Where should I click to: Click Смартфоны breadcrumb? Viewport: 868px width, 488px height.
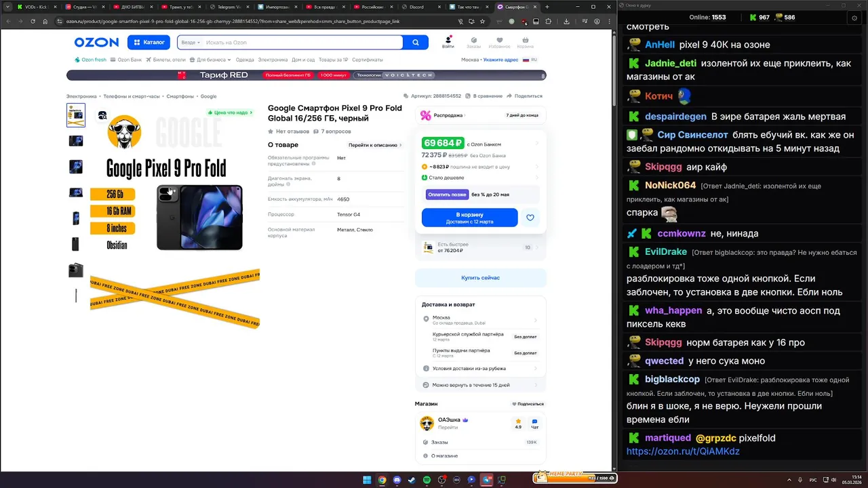tap(180, 96)
